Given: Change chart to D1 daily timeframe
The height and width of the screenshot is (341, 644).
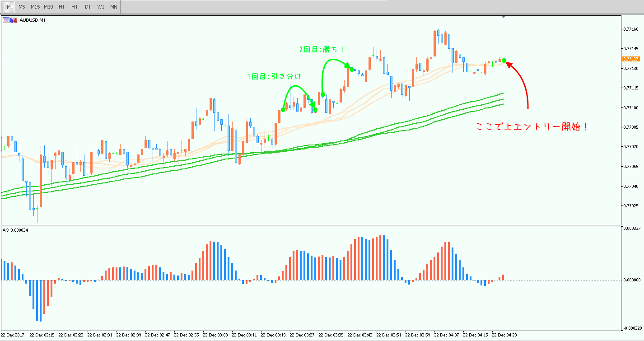Looking at the screenshot, I should click(88, 7).
